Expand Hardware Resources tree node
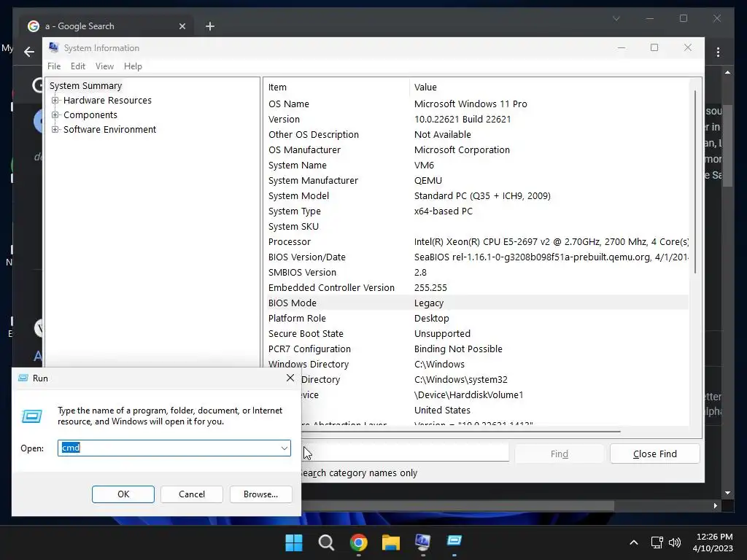This screenshot has height=560, width=747. click(55, 101)
